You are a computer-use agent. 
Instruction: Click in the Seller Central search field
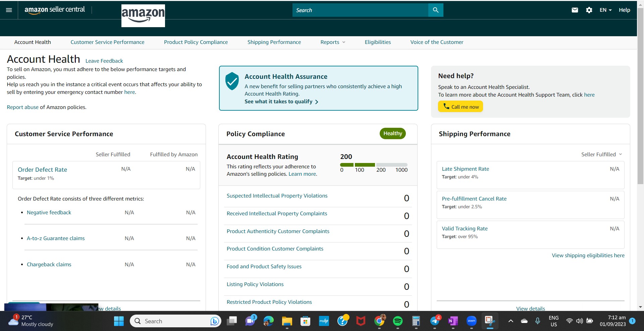point(360,10)
